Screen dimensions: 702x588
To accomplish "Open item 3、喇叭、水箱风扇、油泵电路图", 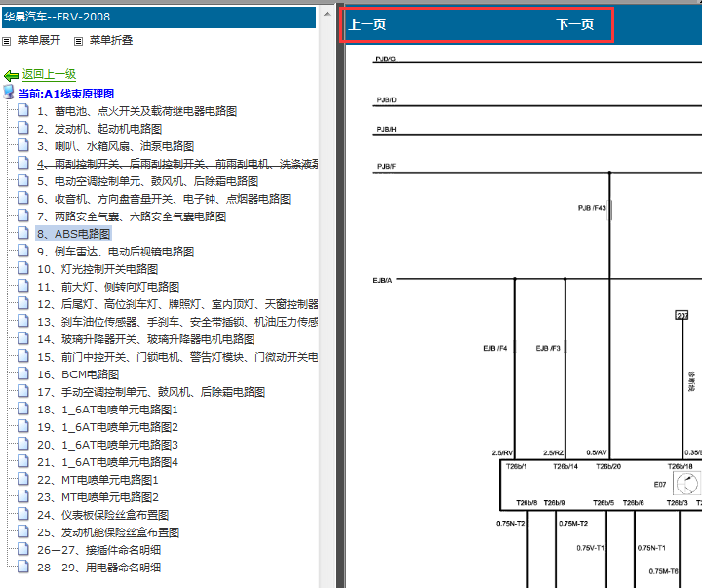I will pos(115,146).
